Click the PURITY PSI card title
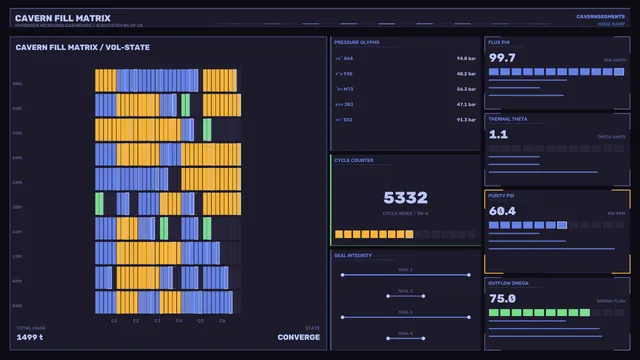The image size is (640, 360). pyautogui.click(x=501, y=196)
